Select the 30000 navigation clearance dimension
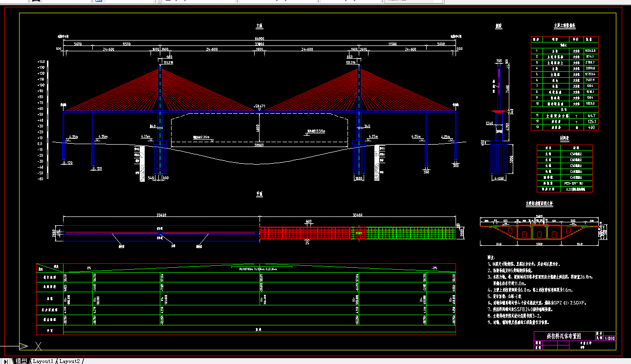This screenshot has height=364, width=631. (259, 145)
